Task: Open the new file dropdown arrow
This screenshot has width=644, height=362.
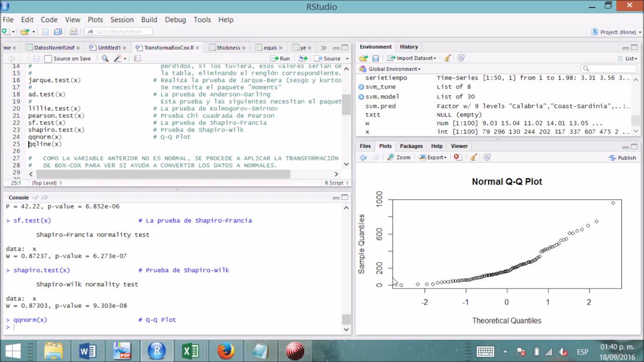Action: point(14,32)
